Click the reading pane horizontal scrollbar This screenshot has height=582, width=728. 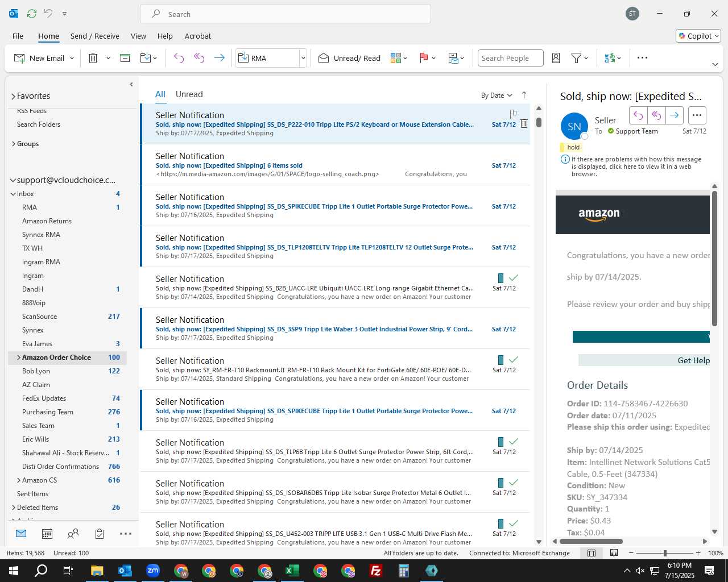click(x=591, y=541)
